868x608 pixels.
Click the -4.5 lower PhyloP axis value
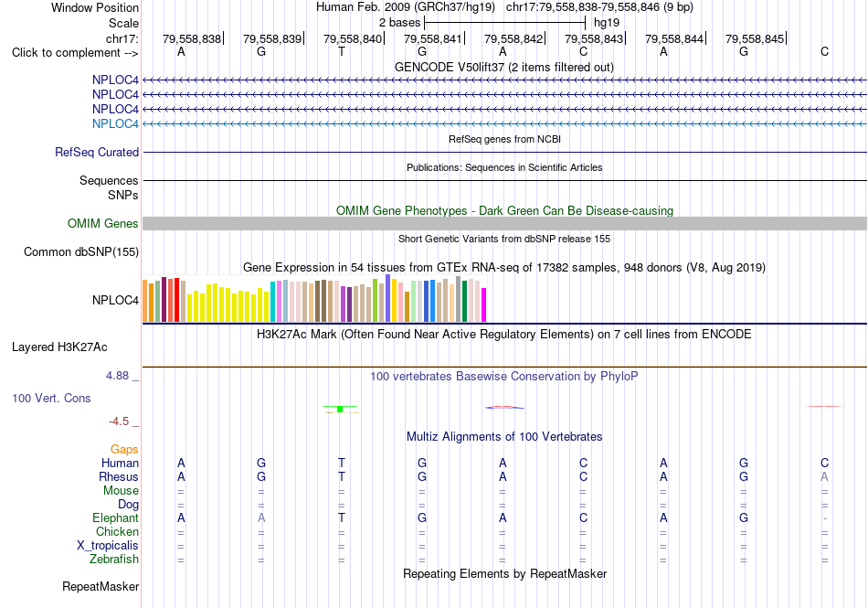point(119,421)
